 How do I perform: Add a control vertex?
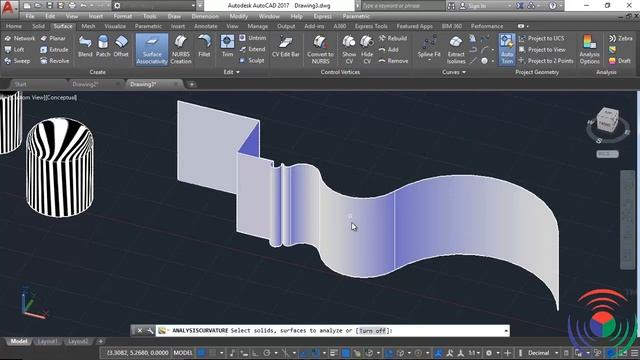click(388, 49)
